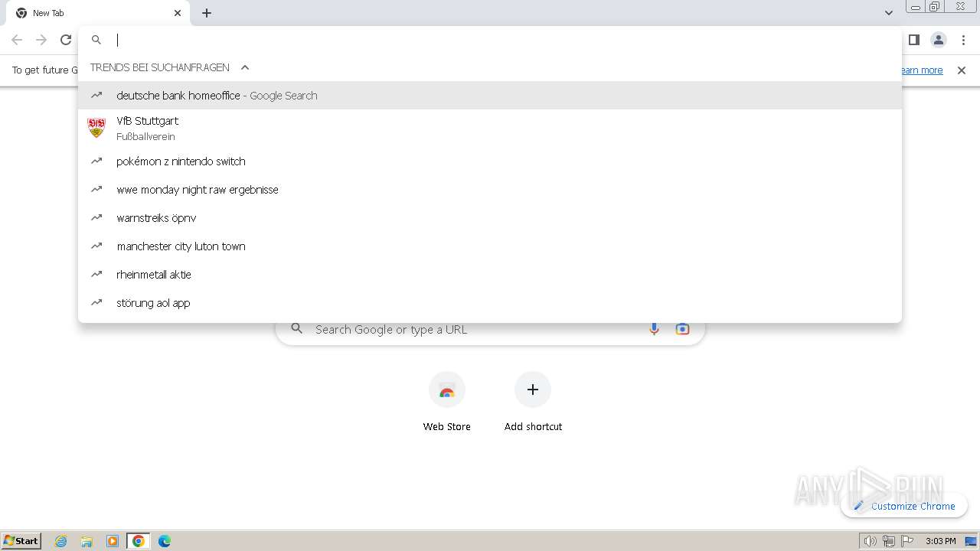Click the Search Google or type a URL box

[x=490, y=329]
